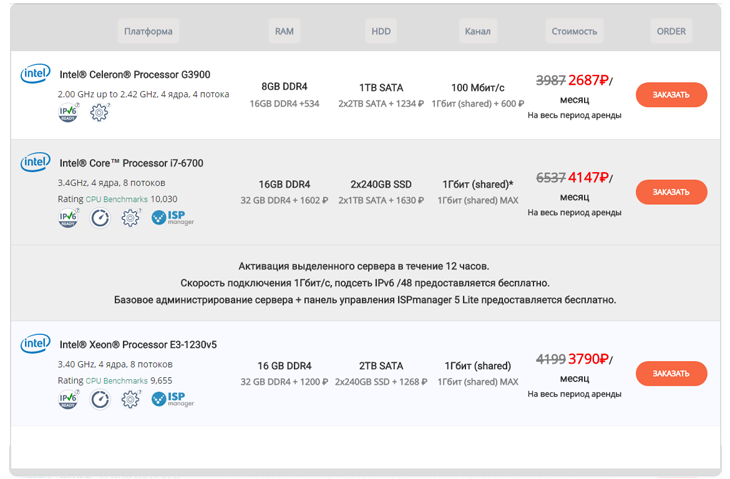The width and height of the screenshot is (730, 479).
Task: Click the ISPmanager 5 Lite free panel notice
Action: 365,300
